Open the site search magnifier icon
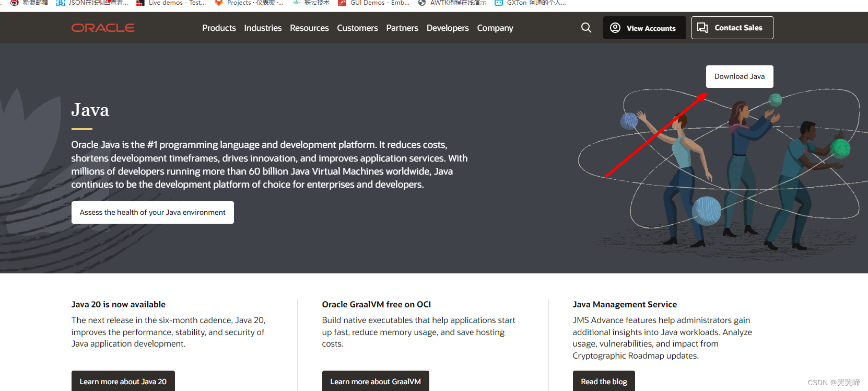868x391 pixels. point(587,28)
